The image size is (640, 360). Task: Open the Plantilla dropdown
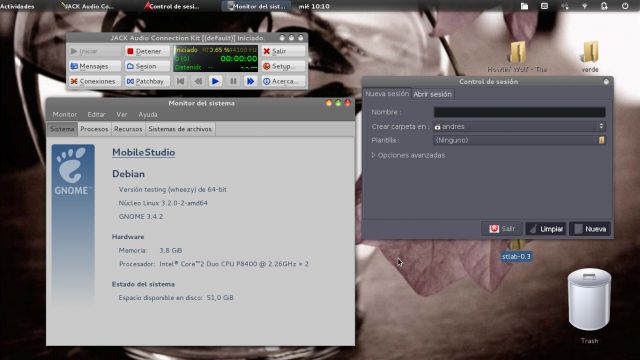(x=519, y=140)
